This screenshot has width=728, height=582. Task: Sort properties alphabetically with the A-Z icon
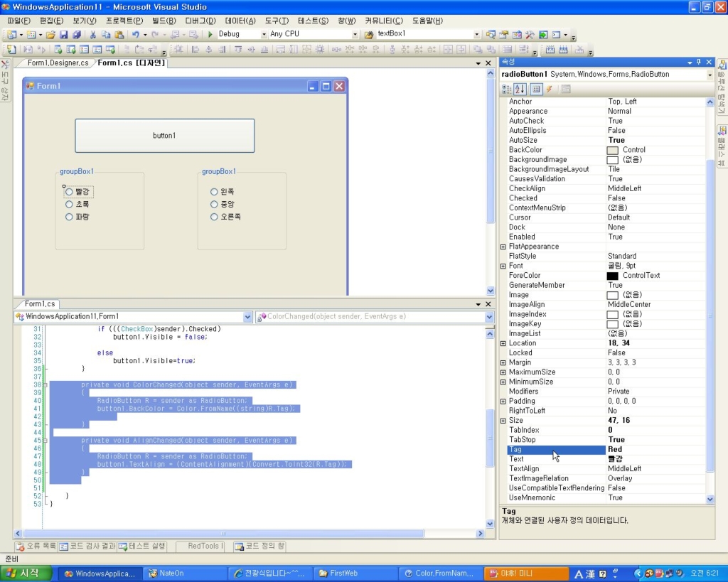click(x=520, y=89)
